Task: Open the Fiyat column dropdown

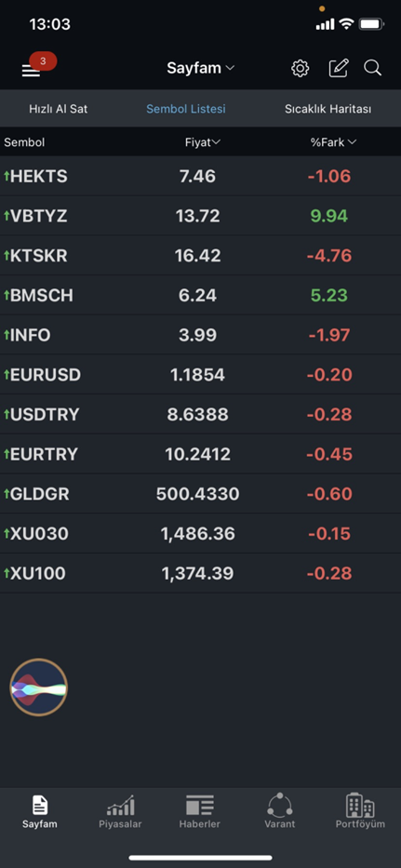Action: click(203, 142)
